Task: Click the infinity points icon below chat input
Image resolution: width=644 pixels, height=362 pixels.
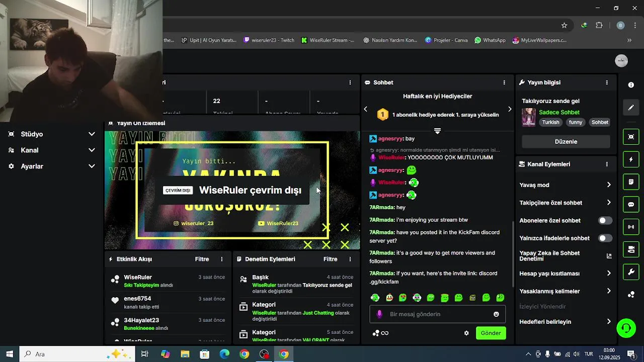Action: (x=385, y=333)
